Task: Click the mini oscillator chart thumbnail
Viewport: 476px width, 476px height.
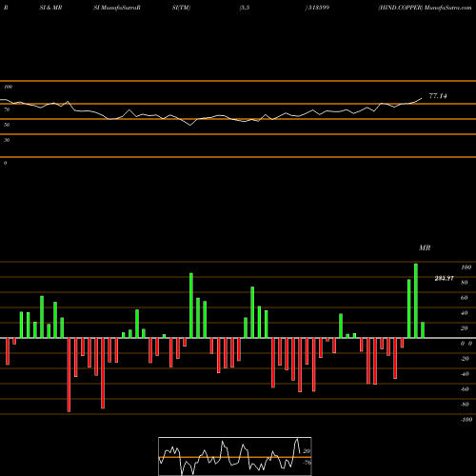Action: 235,456
